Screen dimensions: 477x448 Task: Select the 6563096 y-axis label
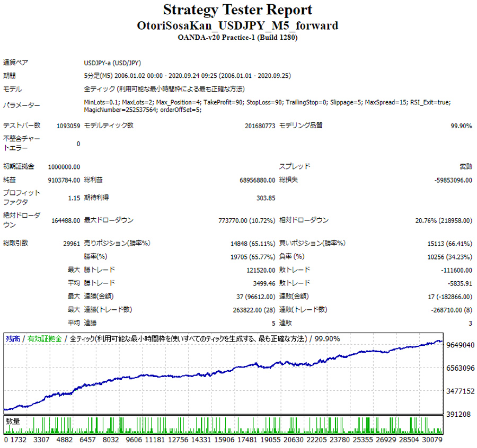(x=460, y=368)
